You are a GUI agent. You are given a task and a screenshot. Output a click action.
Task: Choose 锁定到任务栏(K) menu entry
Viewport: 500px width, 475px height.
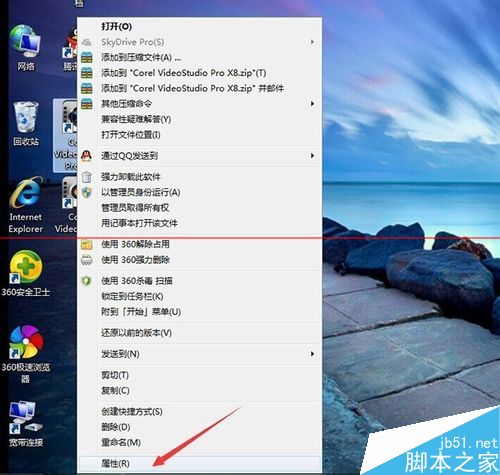(x=200, y=296)
